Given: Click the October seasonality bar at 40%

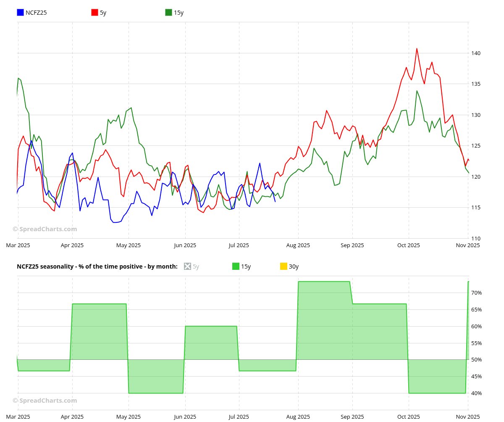Looking at the screenshot, I should click(x=437, y=377).
